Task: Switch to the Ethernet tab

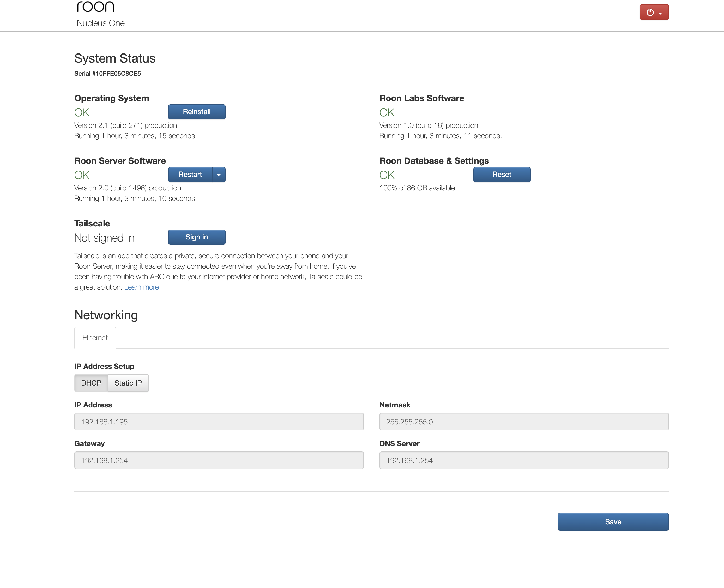Action: [x=95, y=337]
